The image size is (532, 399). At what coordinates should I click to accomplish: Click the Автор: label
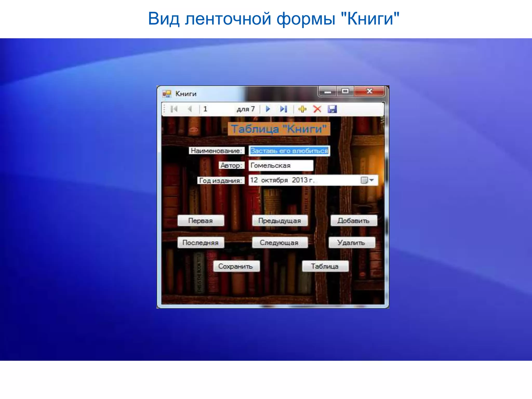231,165
